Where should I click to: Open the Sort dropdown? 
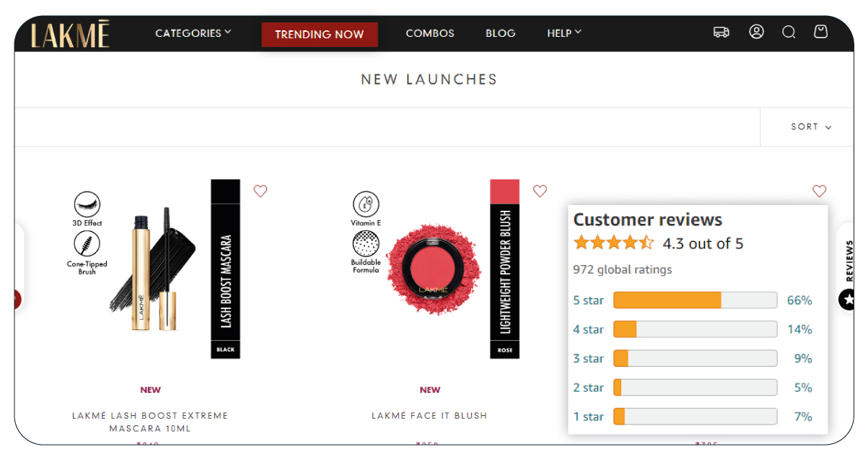[811, 126]
